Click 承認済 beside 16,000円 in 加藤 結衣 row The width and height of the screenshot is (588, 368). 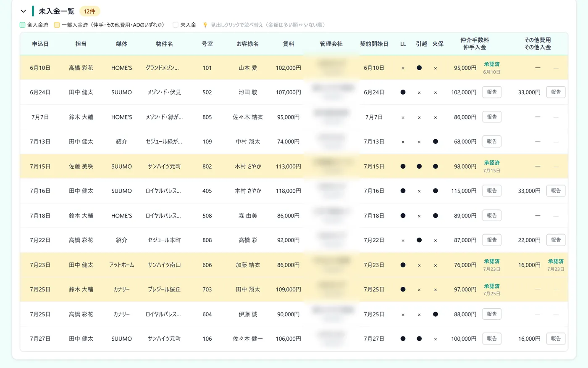tap(556, 262)
